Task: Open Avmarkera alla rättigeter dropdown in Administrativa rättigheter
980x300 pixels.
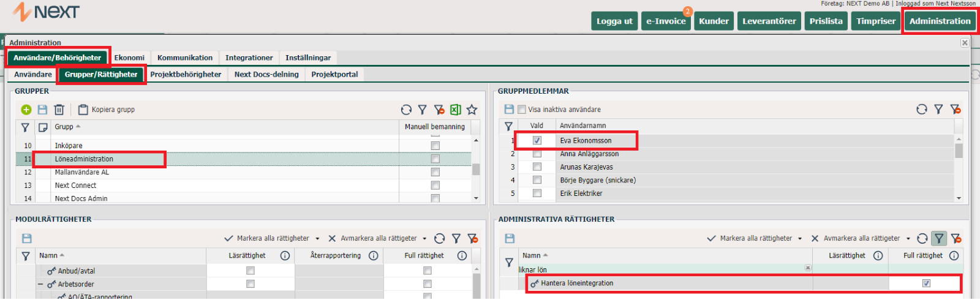Action: 908,239
